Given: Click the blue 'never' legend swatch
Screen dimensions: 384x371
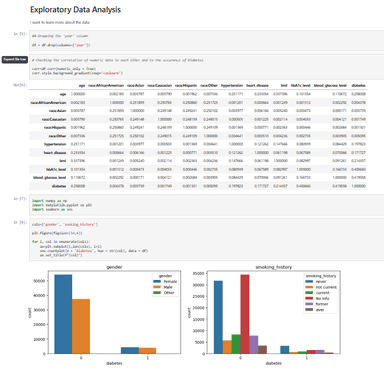Looking at the screenshot, I should (x=309, y=282).
